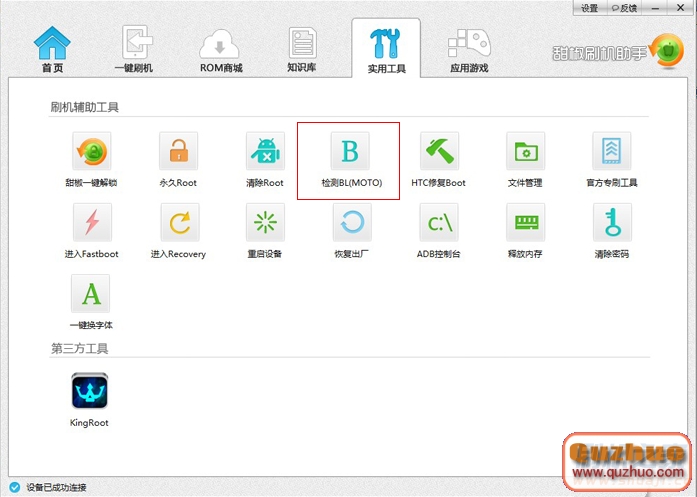Open the ROM商城 tab
This screenshot has width=697, height=497.
point(221,50)
